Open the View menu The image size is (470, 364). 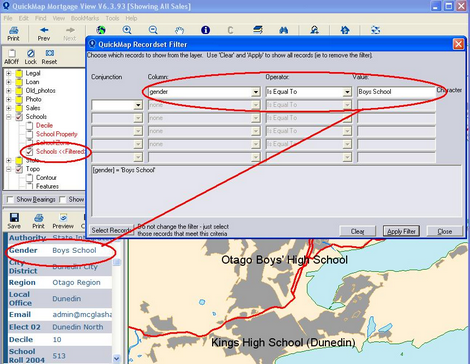(x=59, y=18)
